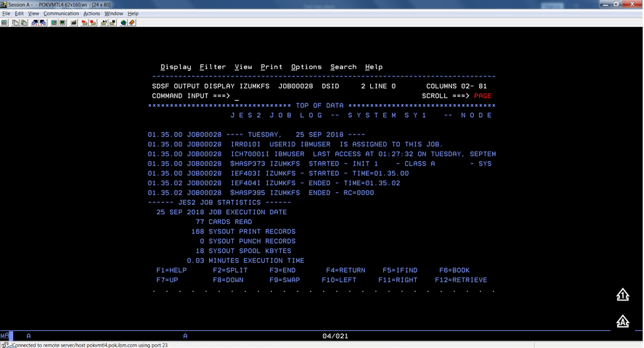Click the Num Lock arrow indicator with 1

pyautogui.click(x=622, y=295)
